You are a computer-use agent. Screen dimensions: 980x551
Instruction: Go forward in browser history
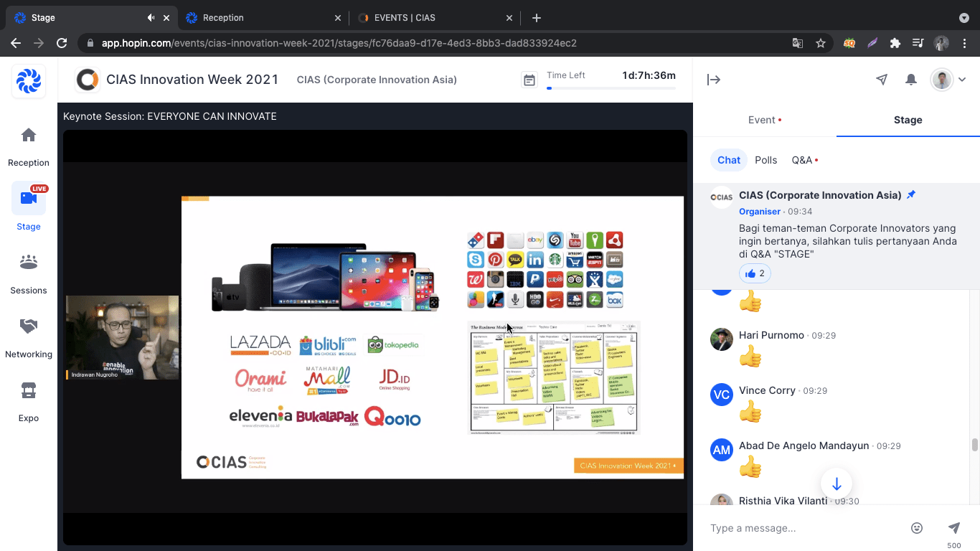tap(39, 43)
